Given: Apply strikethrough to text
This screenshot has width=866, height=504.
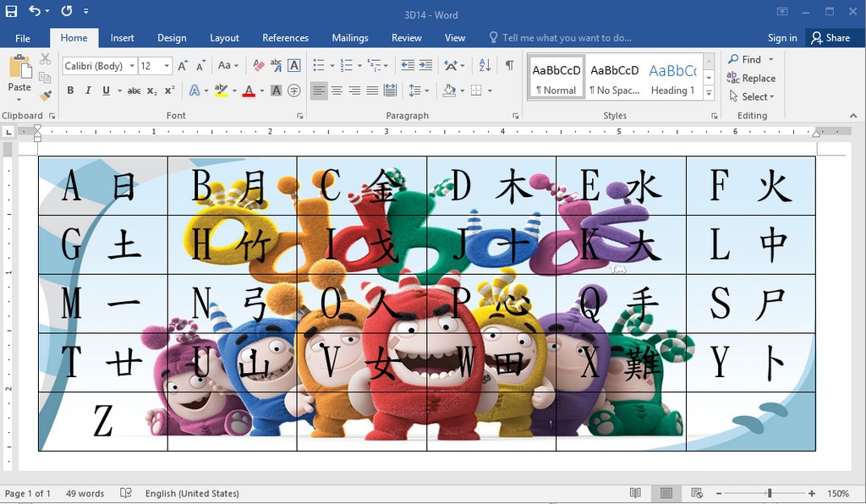Looking at the screenshot, I should coord(134,90).
